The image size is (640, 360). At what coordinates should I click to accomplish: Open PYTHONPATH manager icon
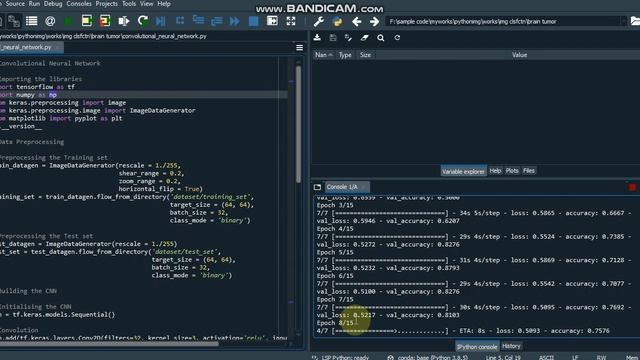pos(337,21)
